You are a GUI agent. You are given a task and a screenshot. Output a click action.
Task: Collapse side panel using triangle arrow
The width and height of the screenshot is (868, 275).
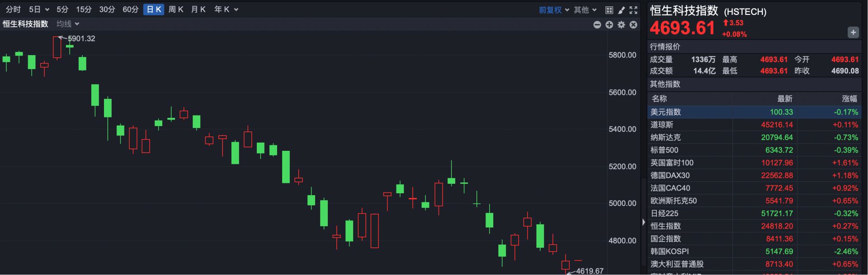pos(644,222)
